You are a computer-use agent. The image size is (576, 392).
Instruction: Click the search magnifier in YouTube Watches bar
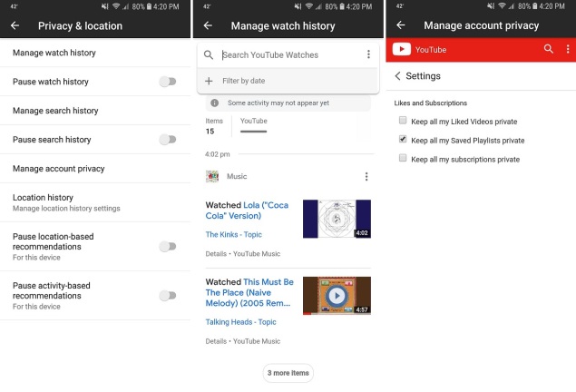click(x=209, y=55)
